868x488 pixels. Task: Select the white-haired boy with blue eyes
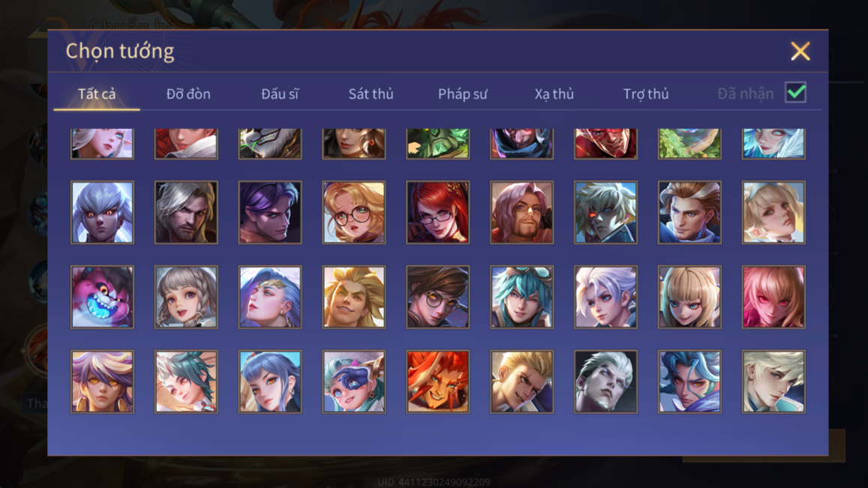[x=605, y=297]
